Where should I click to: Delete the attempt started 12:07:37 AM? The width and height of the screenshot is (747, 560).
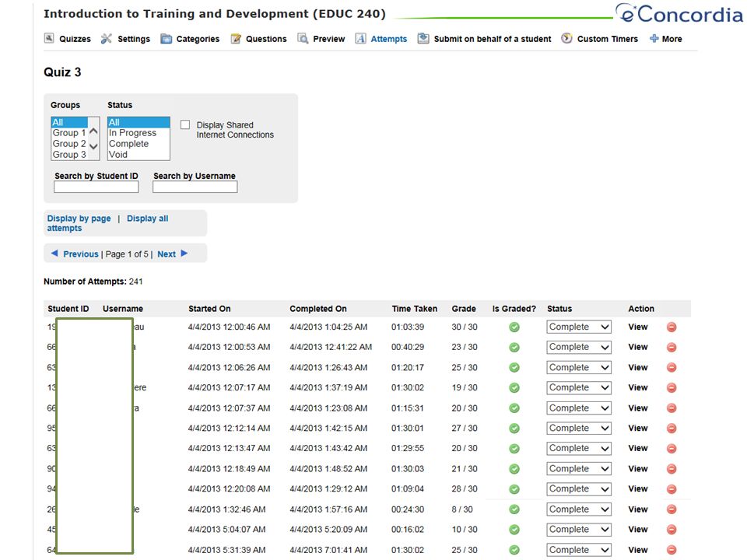(x=672, y=408)
